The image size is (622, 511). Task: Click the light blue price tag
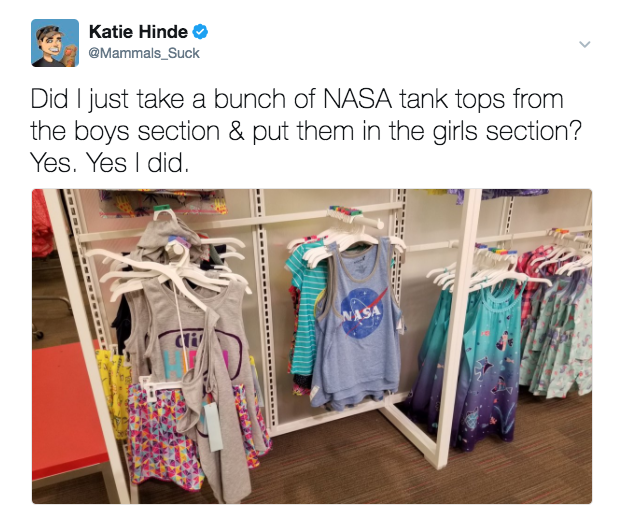[x=213, y=426]
